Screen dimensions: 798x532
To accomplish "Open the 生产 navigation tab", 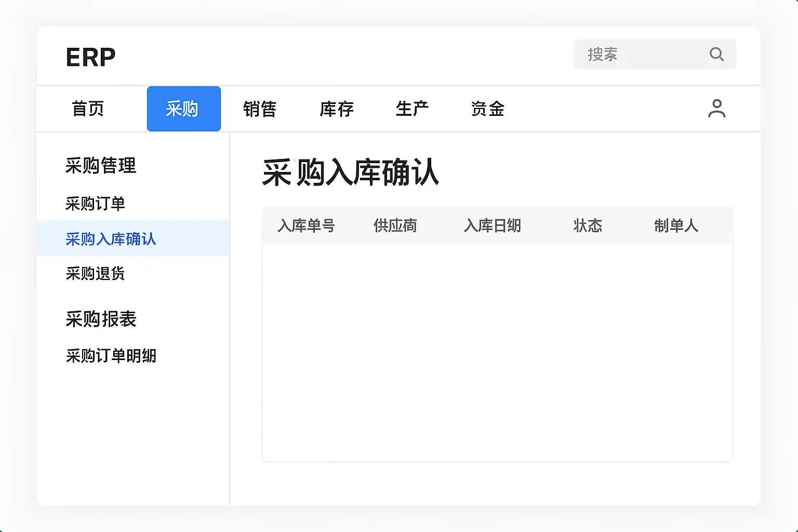I will [x=412, y=109].
